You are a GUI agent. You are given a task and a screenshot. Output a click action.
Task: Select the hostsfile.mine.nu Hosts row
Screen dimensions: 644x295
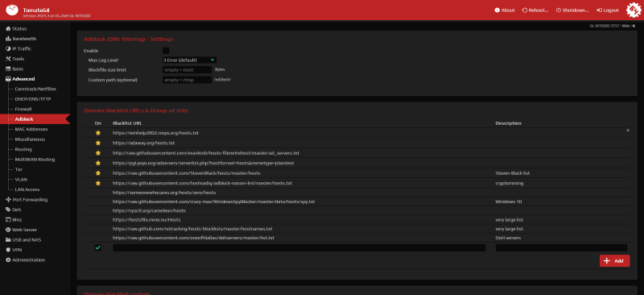point(357,220)
